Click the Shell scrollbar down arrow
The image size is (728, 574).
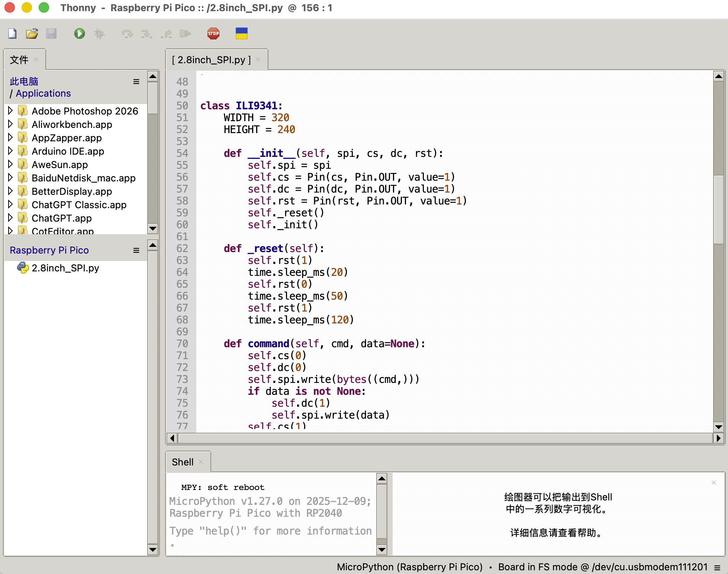click(382, 549)
